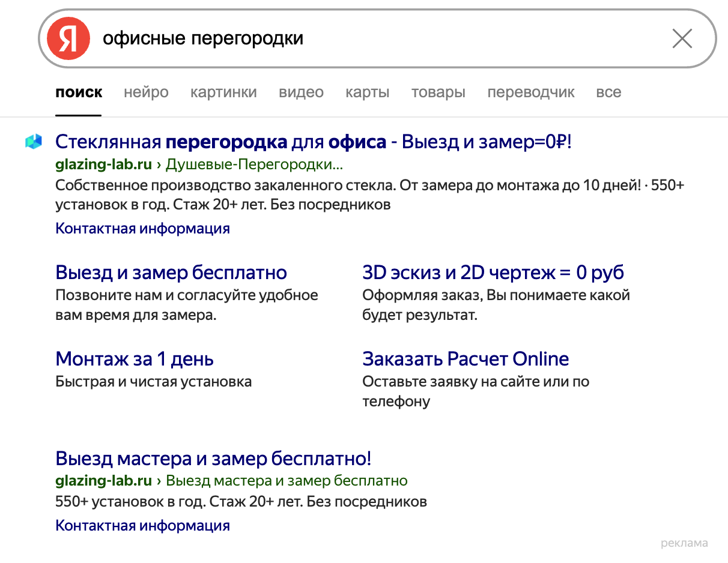This screenshot has width=728, height=563.
Task: Click the Yandex logo icon
Action: click(x=68, y=39)
